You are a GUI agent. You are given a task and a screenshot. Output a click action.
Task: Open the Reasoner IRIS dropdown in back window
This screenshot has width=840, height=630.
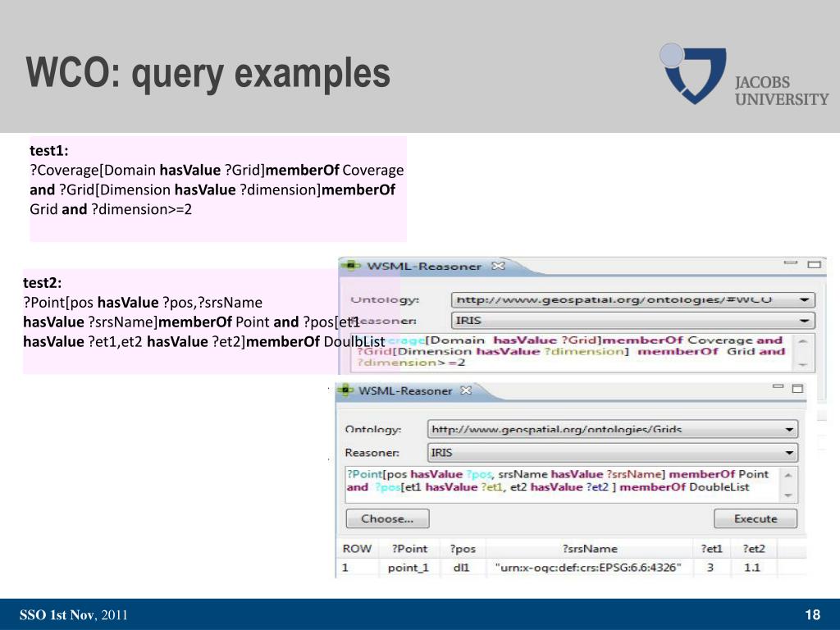click(633, 321)
